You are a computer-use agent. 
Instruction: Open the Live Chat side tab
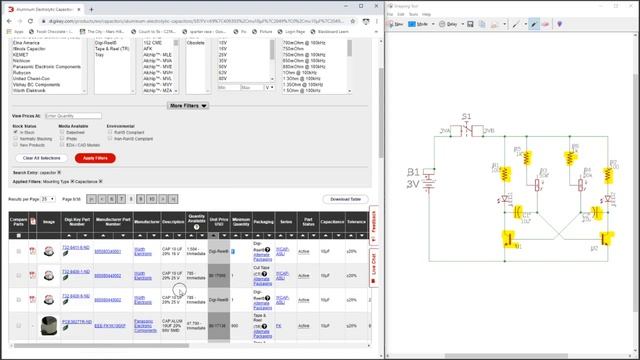point(373,267)
